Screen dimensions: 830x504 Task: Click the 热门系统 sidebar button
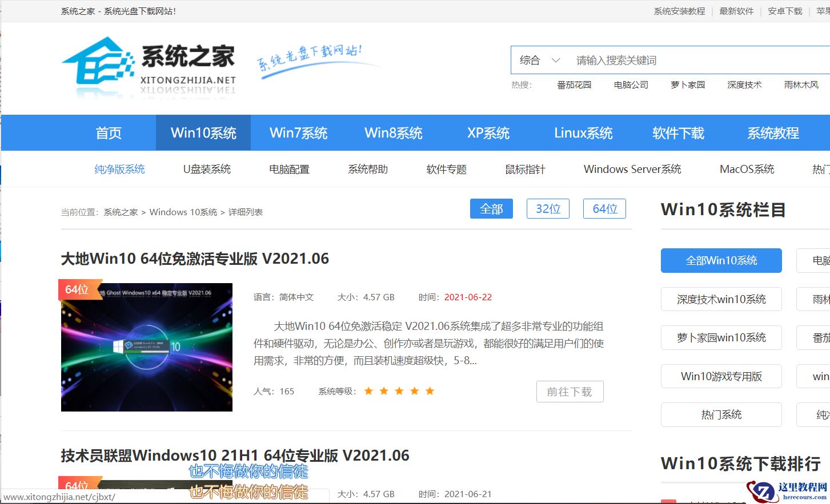pyautogui.click(x=721, y=414)
